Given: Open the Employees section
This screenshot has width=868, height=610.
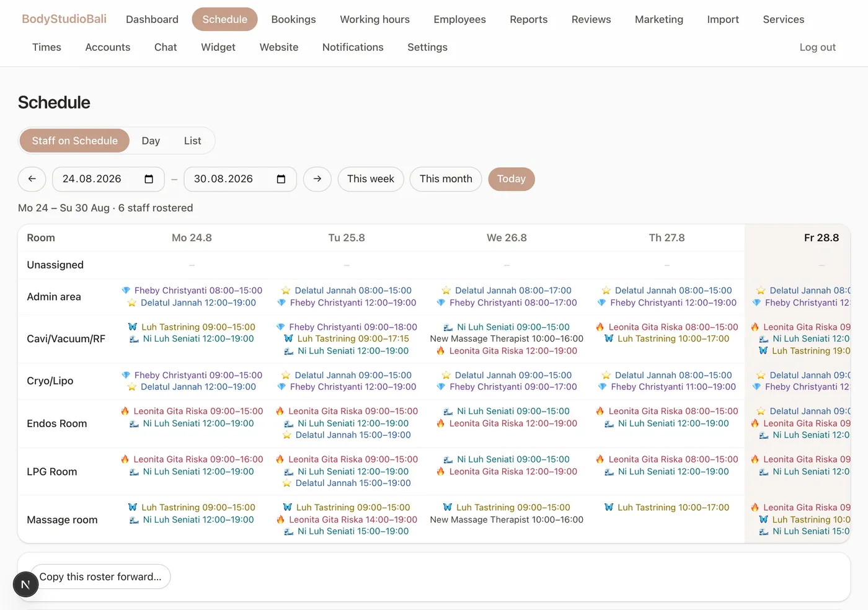Looking at the screenshot, I should [459, 19].
